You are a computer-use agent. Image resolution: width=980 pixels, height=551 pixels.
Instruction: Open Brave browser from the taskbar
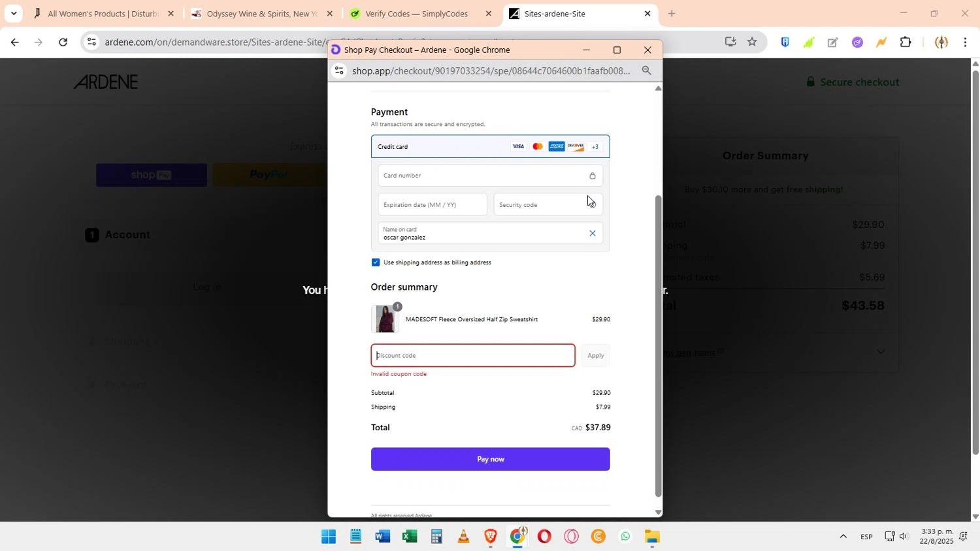coord(491,537)
